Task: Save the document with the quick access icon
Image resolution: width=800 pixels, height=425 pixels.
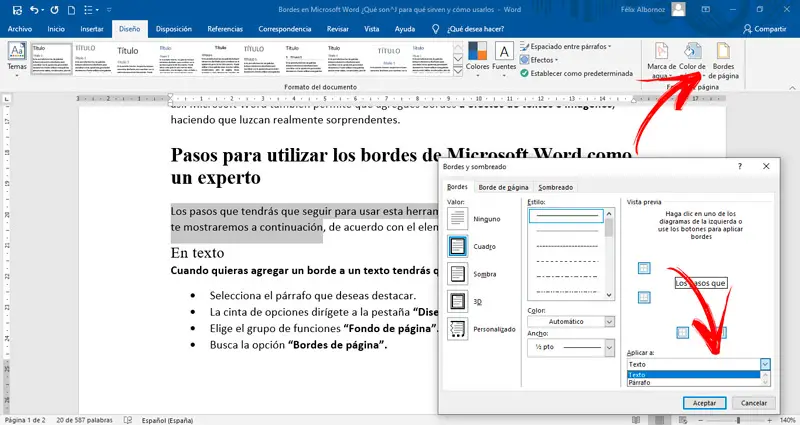Action: [x=16, y=10]
